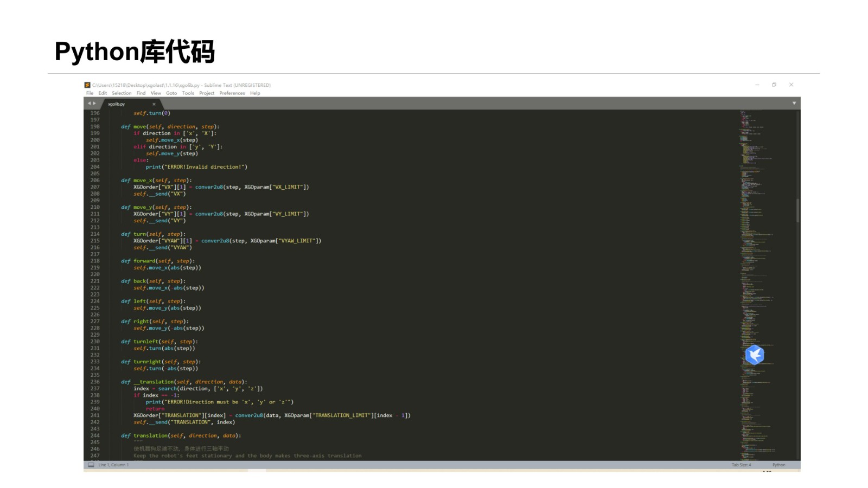Click the 'self.__send("TRANSLATION", index)' line
Viewport: 868px width, 488px height.
(184, 422)
